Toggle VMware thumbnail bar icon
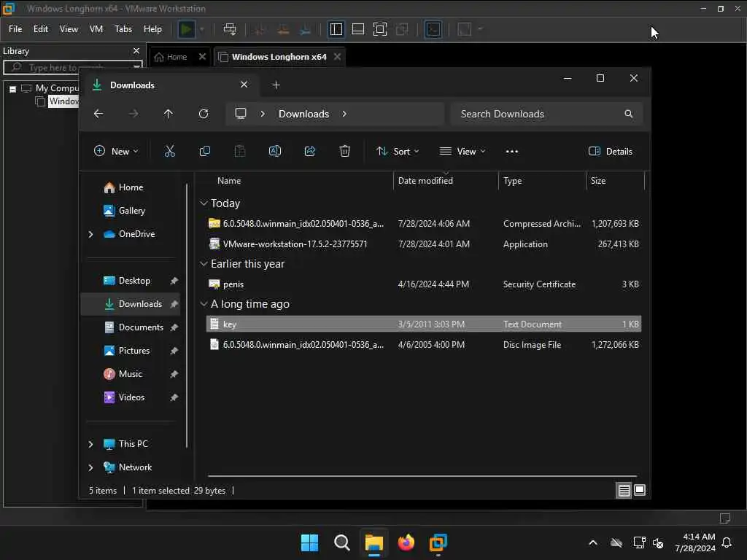 click(x=357, y=29)
